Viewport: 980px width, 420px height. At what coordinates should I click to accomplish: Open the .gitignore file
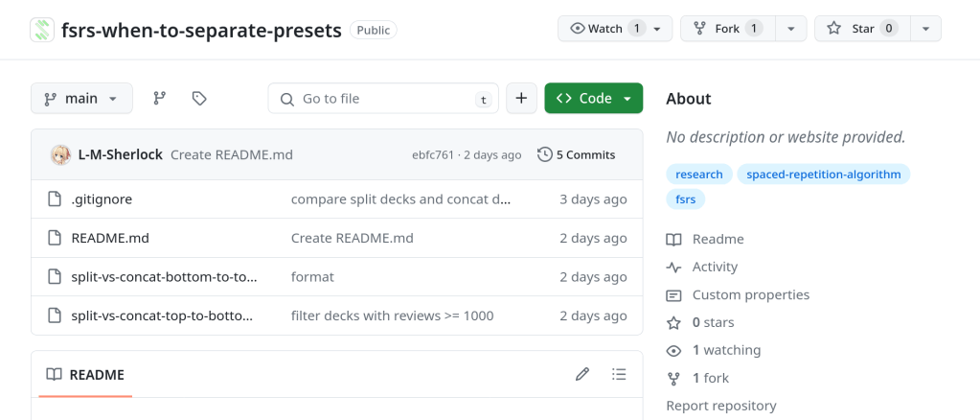pos(102,199)
